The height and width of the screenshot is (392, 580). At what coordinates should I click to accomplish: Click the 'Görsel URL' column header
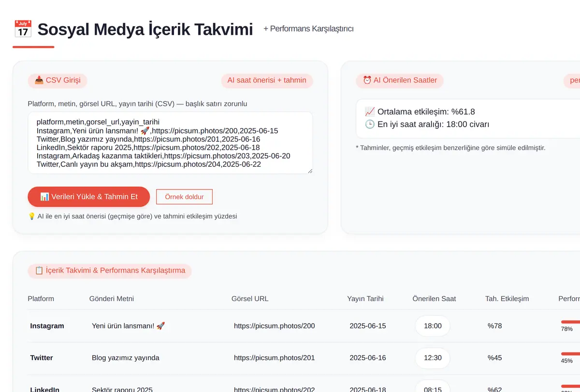(250, 299)
